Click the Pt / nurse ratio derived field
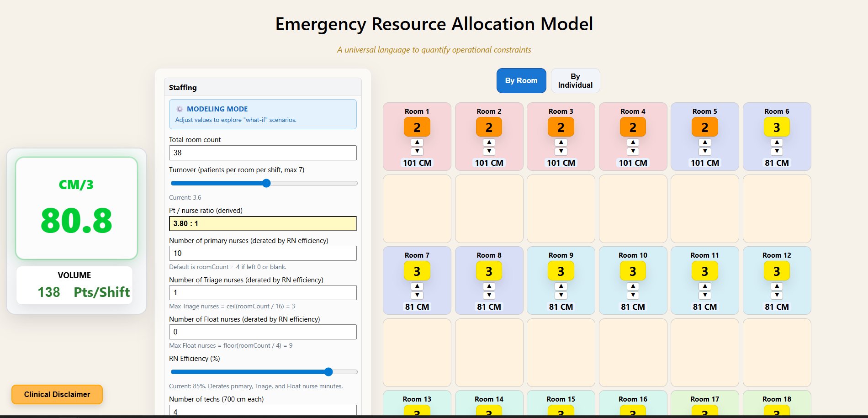The height and width of the screenshot is (418, 868). click(263, 223)
